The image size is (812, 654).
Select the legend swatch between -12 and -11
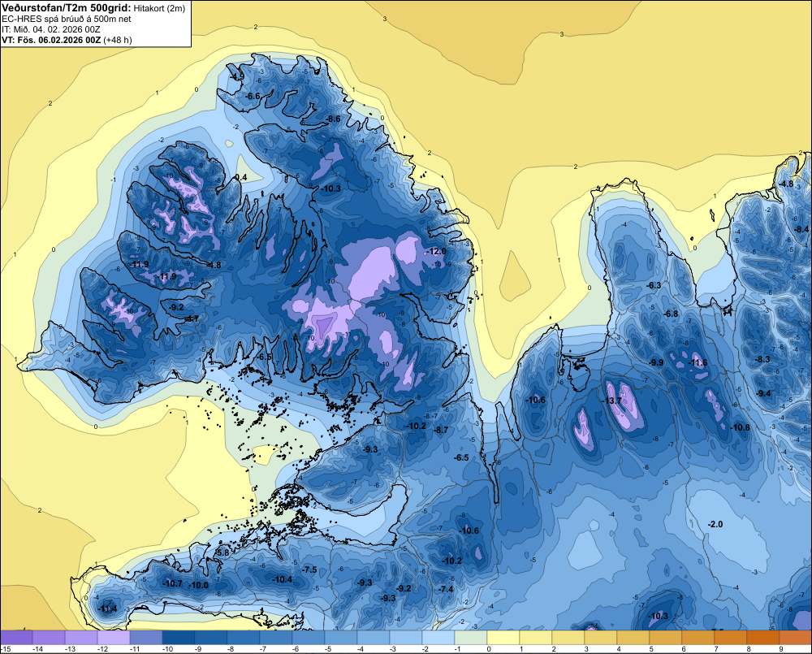114,638
